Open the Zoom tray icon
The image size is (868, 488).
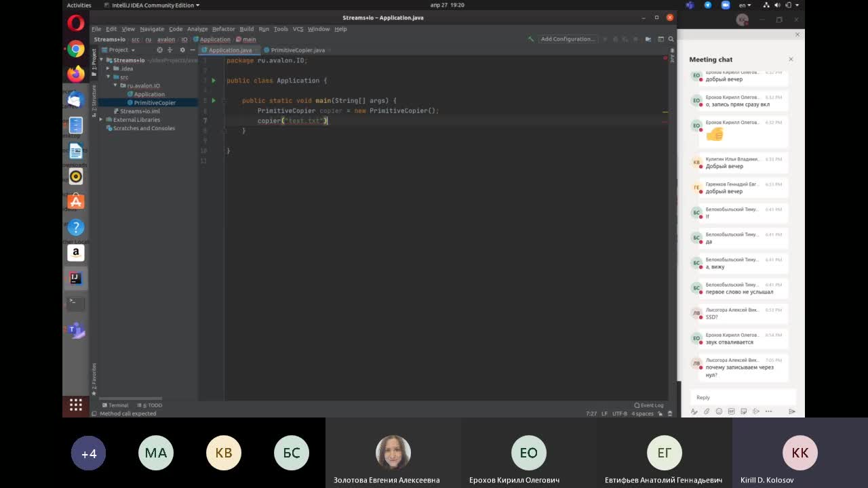725,5
